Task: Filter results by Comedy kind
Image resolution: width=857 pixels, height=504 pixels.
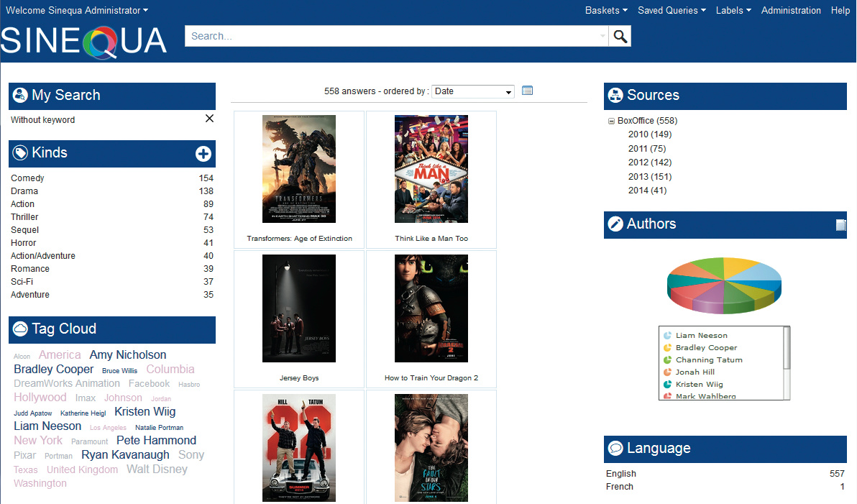Action: coord(27,178)
